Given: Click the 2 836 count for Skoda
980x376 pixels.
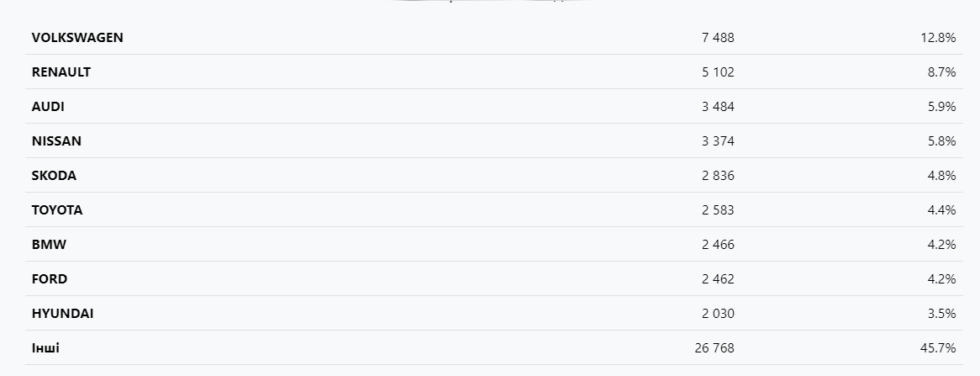Looking at the screenshot, I should tap(717, 176).
